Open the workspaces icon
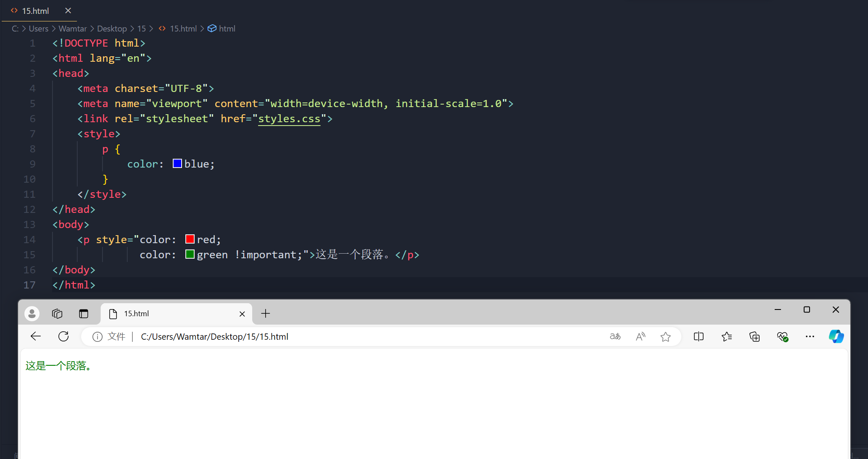The width and height of the screenshot is (868, 459). pyautogui.click(x=57, y=314)
